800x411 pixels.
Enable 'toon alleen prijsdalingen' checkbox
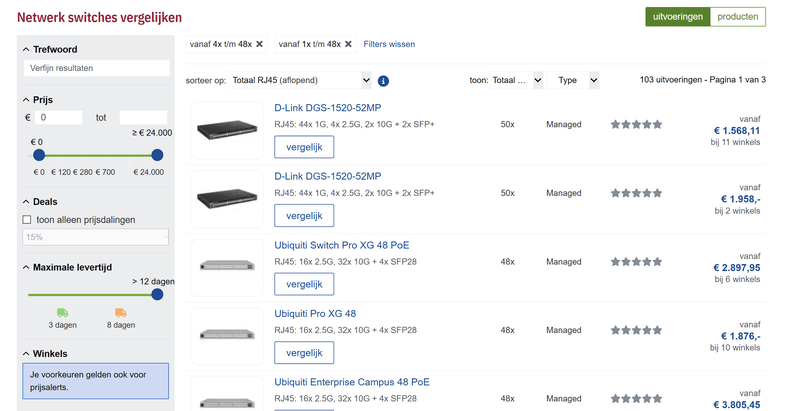27,219
